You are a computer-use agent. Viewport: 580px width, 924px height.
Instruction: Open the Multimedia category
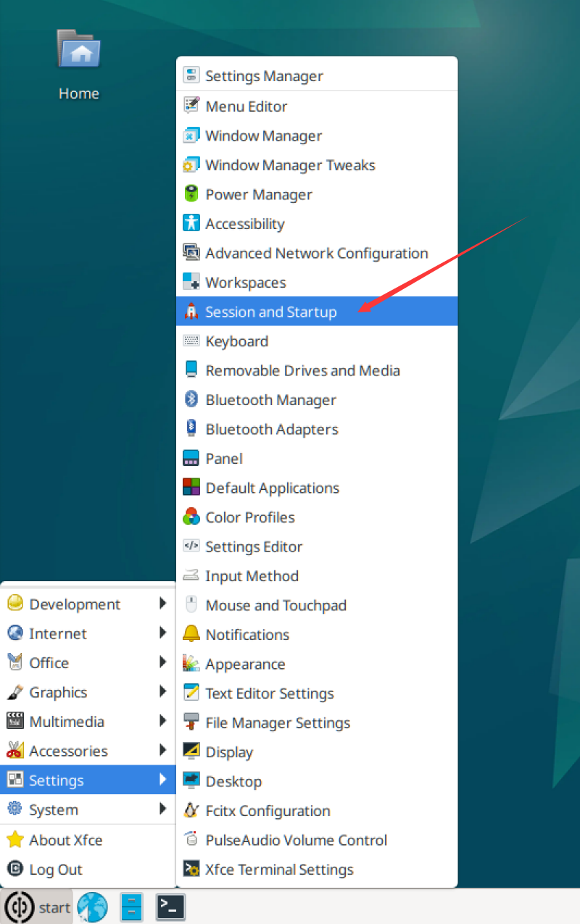88,721
